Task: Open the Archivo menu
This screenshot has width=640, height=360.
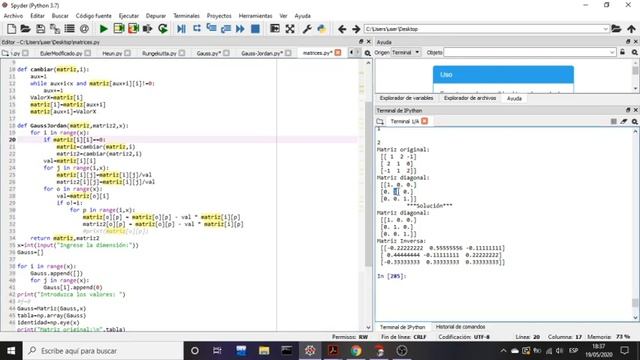Action: click(13, 16)
